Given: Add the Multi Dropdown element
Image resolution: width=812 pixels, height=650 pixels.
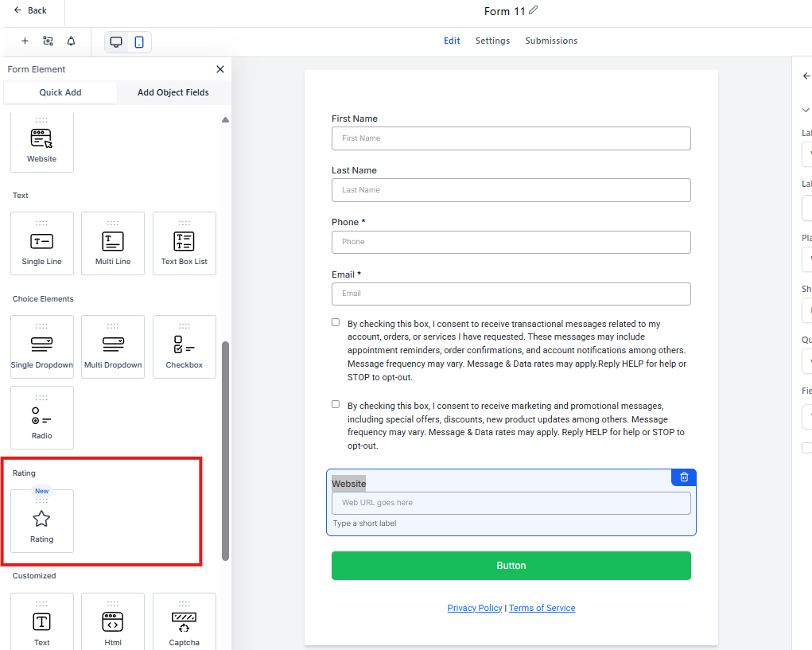Looking at the screenshot, I should tap(113, 348).
